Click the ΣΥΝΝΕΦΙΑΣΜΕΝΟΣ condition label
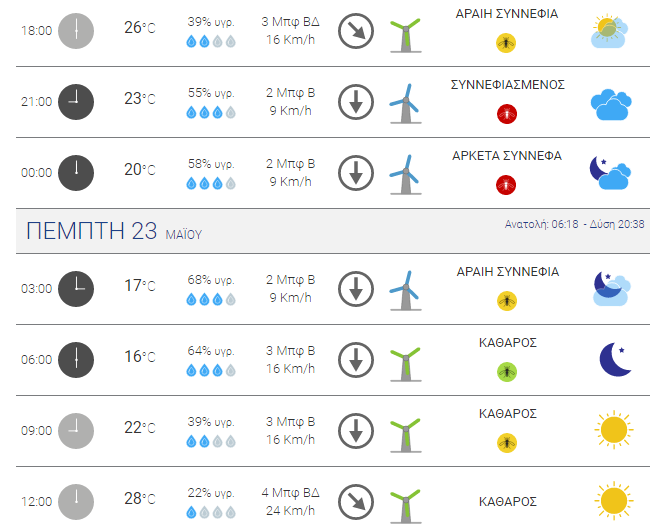 point(508,85)
